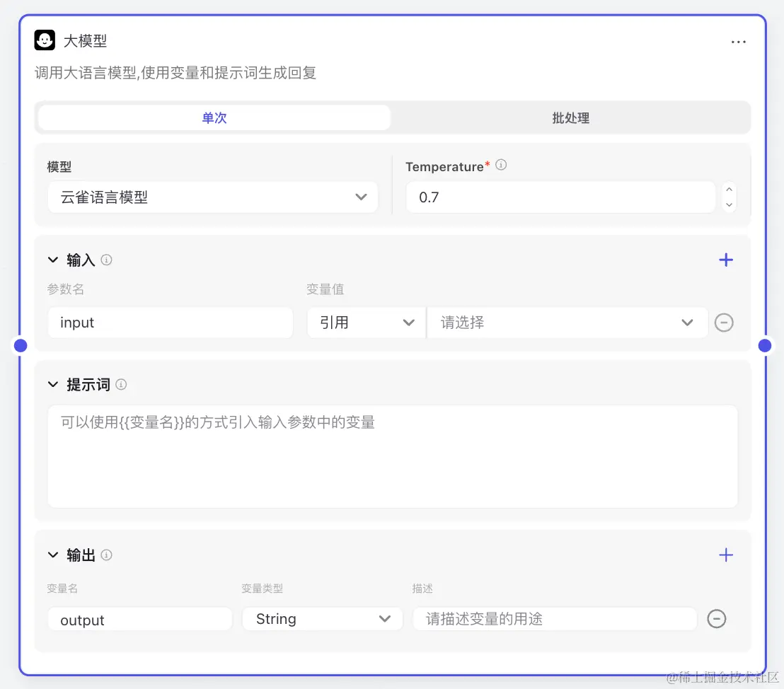The width and height of the screenshot is (784, 689).
Task: Click the output variable name field
Action: 140,620
